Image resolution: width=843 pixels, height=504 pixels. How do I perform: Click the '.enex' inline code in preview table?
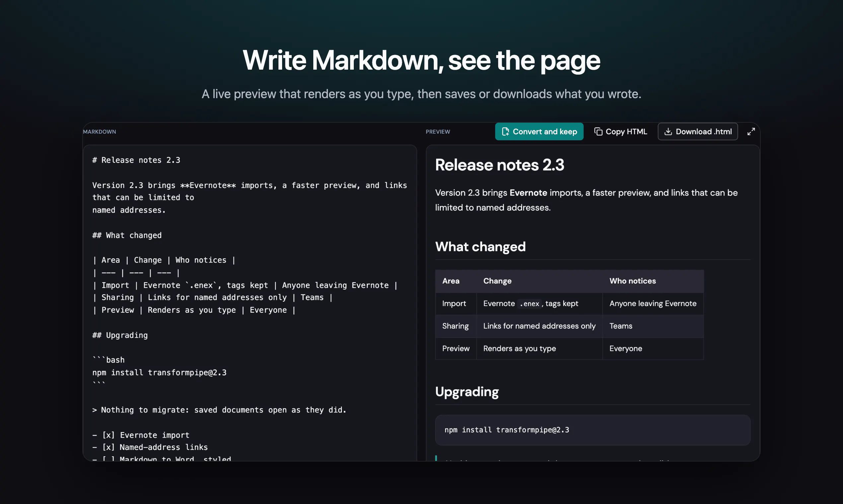529,304
